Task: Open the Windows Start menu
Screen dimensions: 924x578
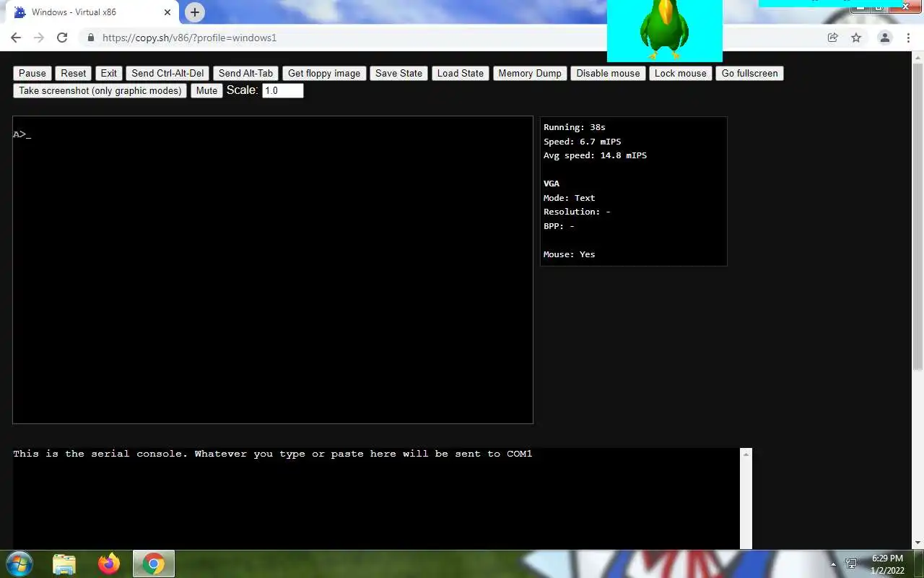Action: click(x=19, y=564)
